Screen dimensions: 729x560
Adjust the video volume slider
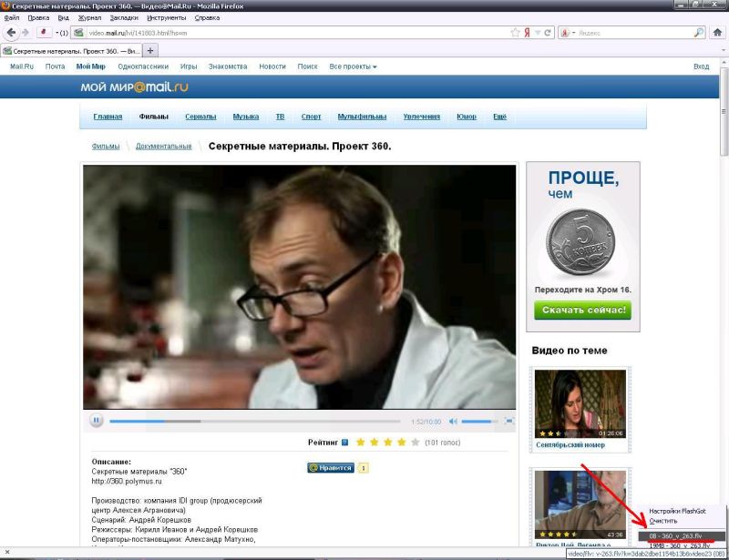tap(479, 422)
